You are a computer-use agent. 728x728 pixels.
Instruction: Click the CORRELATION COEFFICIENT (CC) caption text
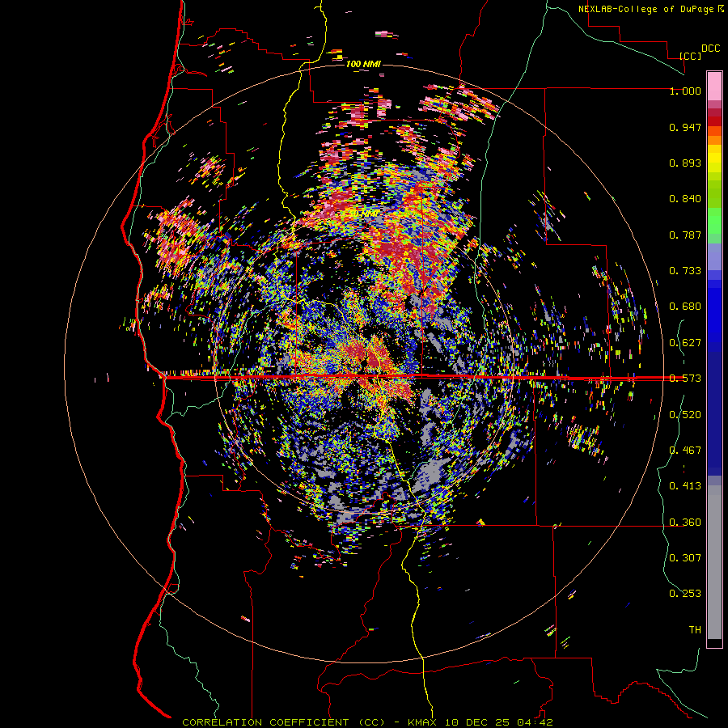pyautogui.click(x=283, y=722)
